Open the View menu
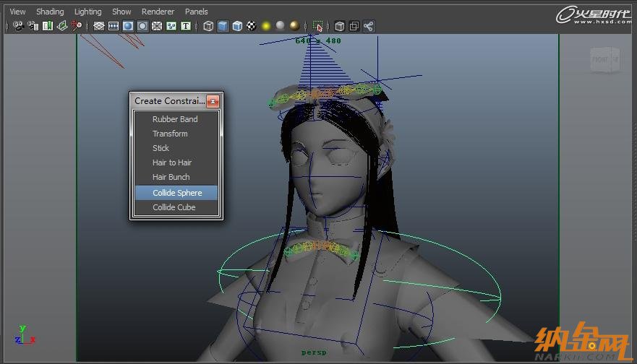 (x=17, y=12)
